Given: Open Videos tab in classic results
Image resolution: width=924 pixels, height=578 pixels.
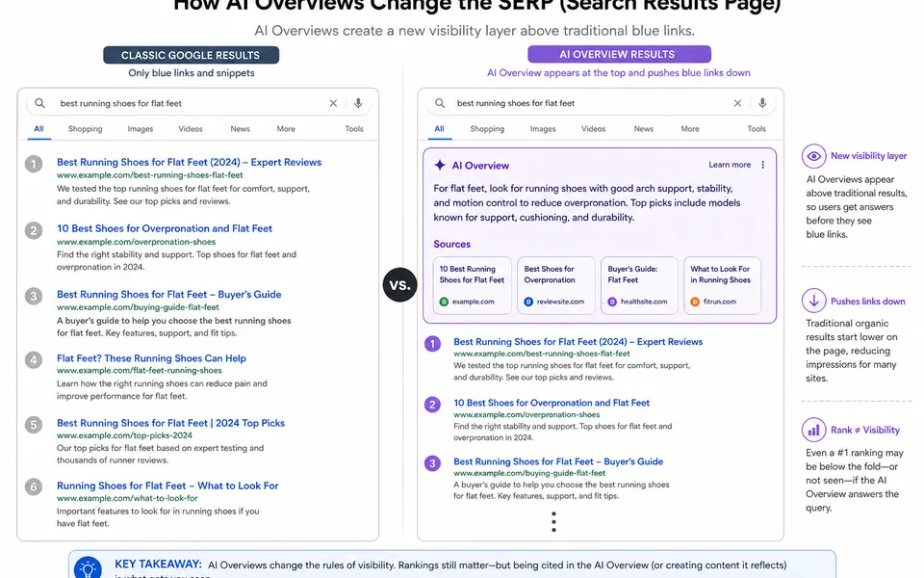Looking at the screenshot, I should point(191,128).
